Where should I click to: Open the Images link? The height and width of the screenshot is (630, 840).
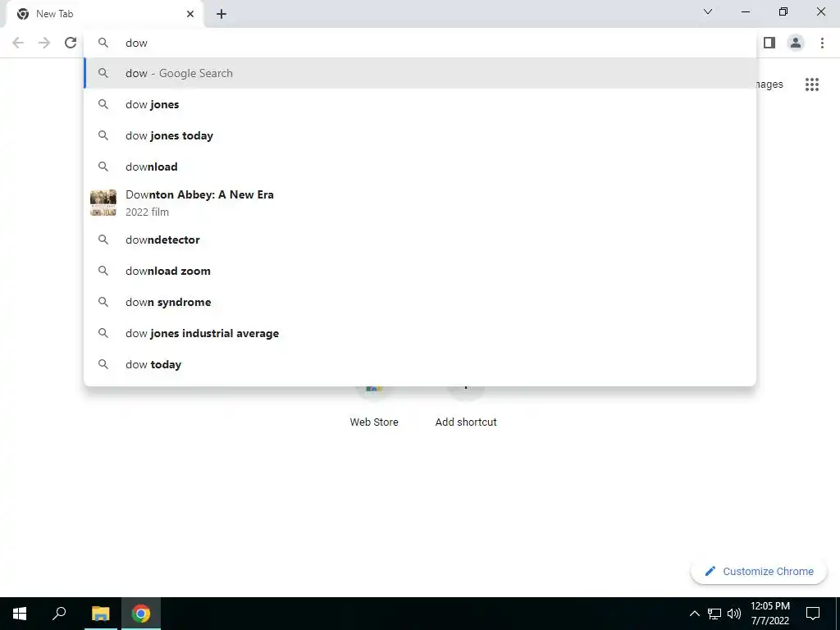point(769,84)
